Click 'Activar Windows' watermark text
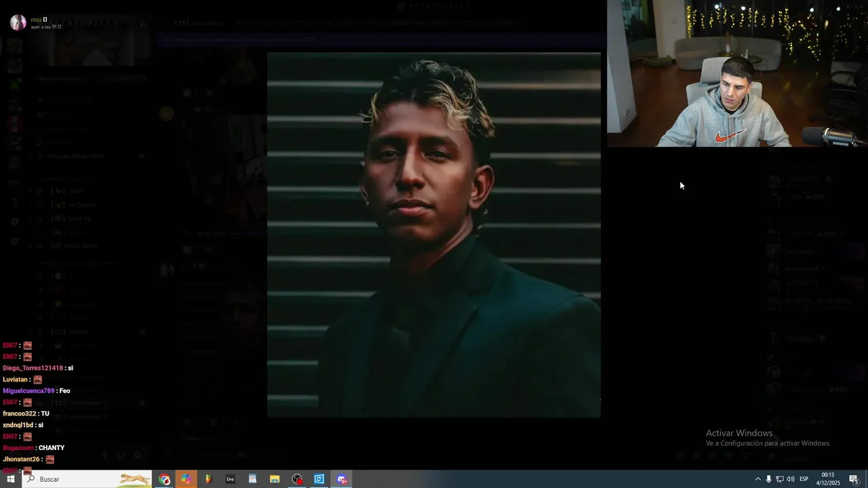Screen dimensions: 868x488 pos(739,433)
